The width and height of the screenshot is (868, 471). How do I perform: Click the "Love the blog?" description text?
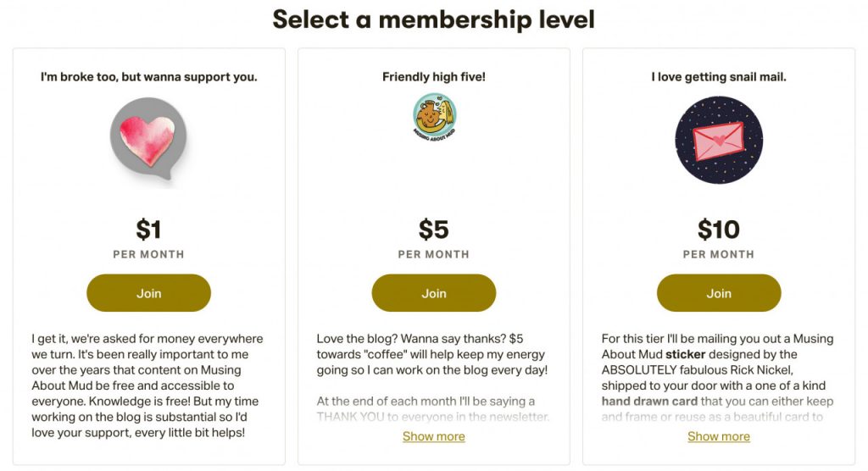[432, 354]
